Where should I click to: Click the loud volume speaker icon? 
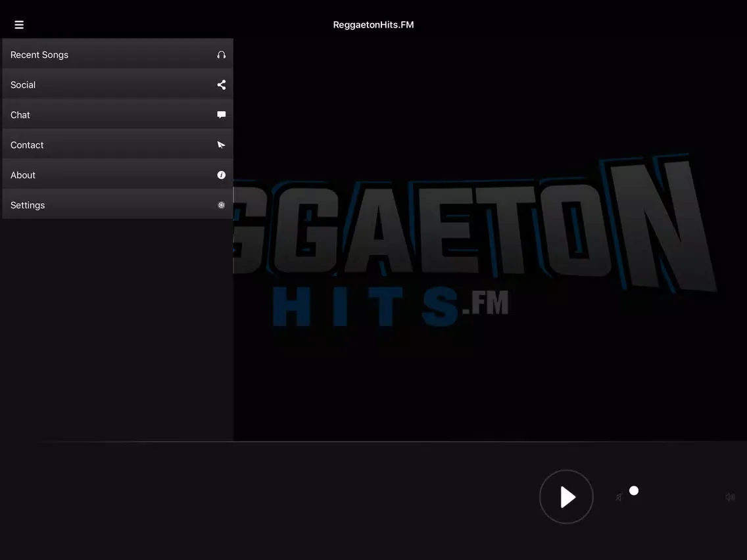tap(730, 497)
